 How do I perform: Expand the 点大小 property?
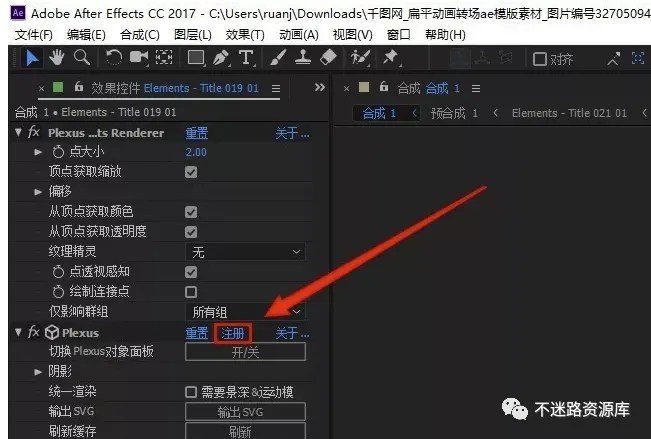pos(38,152)
